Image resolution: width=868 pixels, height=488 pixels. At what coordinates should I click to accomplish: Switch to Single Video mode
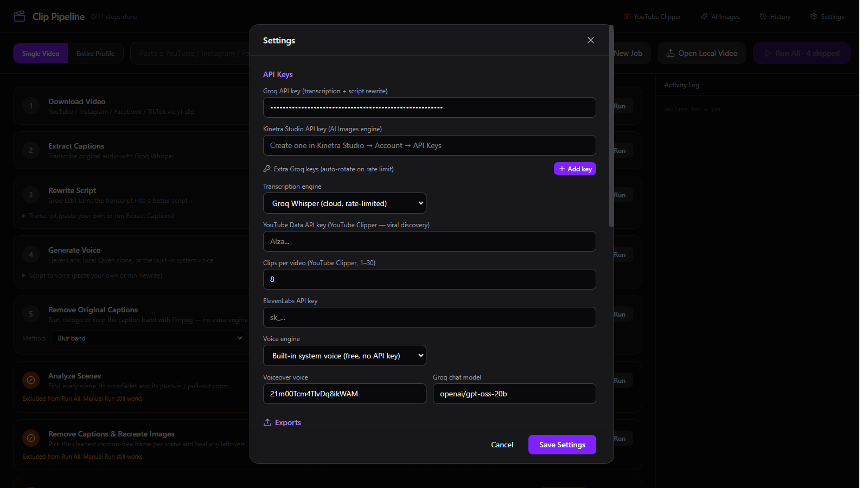tap(41, 53)
